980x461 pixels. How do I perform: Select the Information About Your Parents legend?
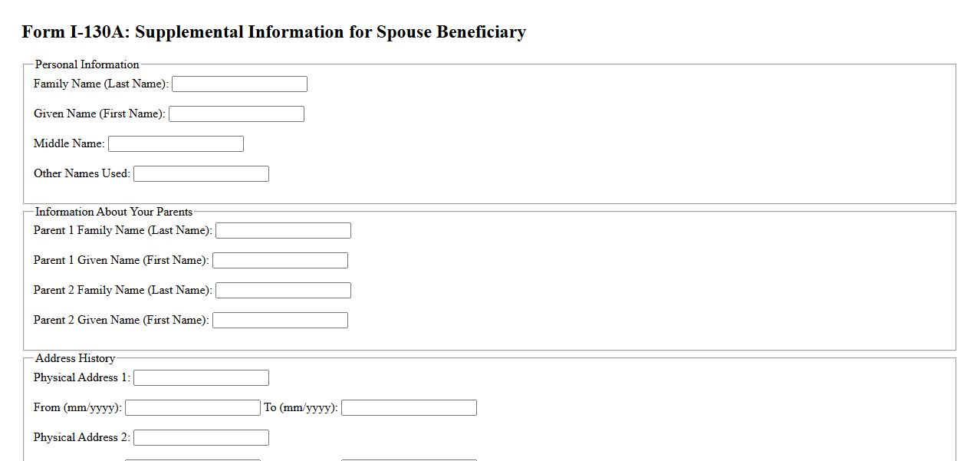tap(113, 212)
